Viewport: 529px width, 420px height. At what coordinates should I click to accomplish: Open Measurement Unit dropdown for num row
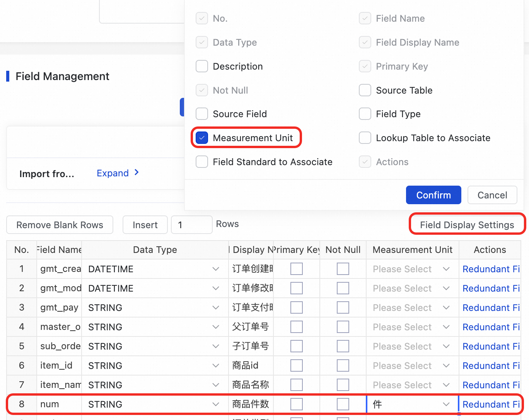[412, 404]
